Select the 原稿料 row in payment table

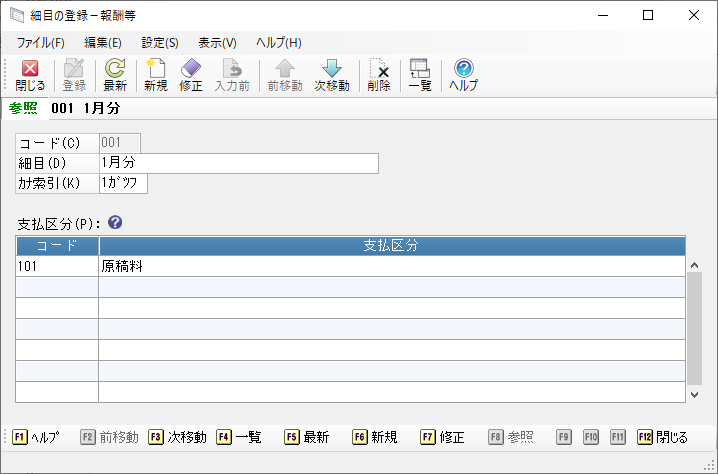(x=390, y=267)
